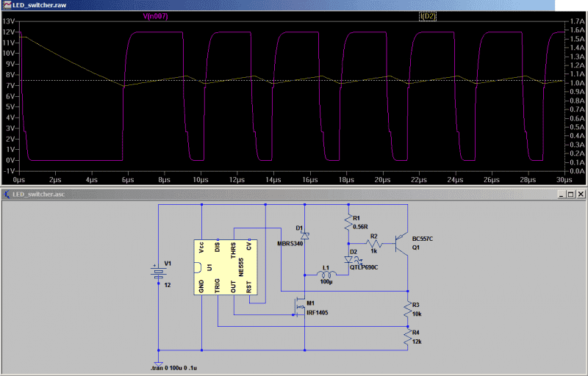Open the waveform window system menu icon
The image size is (588, 376).
tap(7, 4)
